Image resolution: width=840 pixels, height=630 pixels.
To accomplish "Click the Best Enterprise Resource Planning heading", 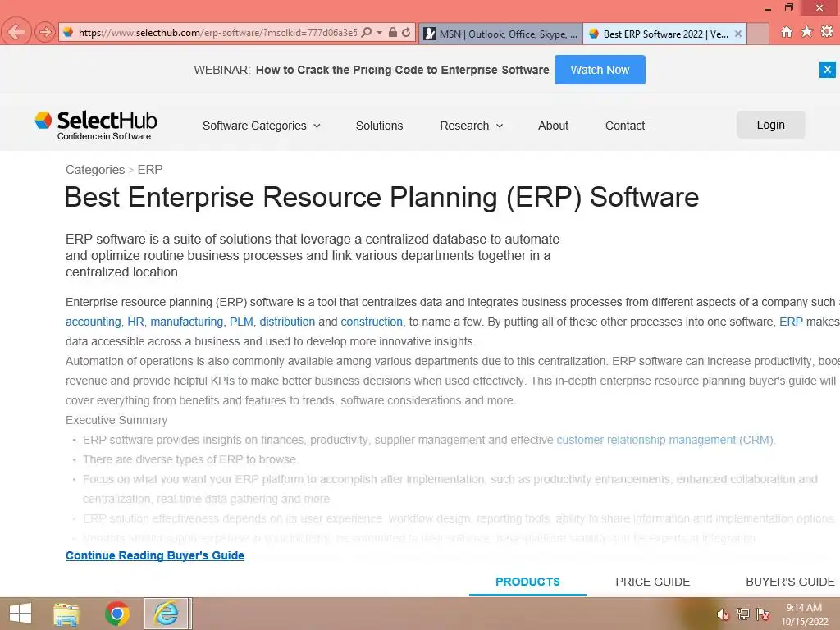I will (x=381, y=197).
